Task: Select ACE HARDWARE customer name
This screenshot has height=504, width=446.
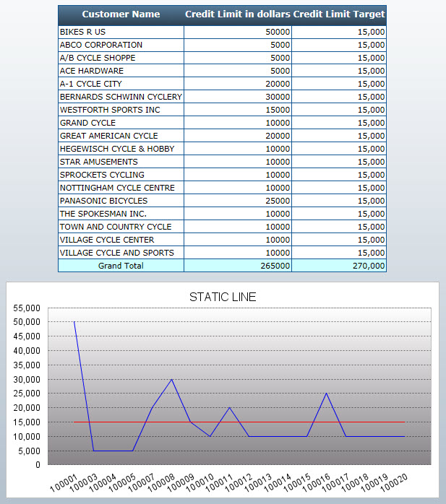Action: click(121, 71)
